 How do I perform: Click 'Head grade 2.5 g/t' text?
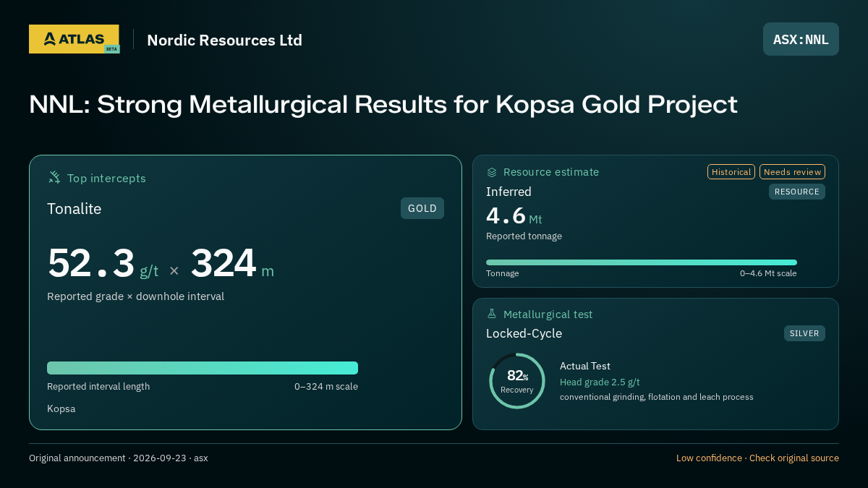[x=600, y=382]
